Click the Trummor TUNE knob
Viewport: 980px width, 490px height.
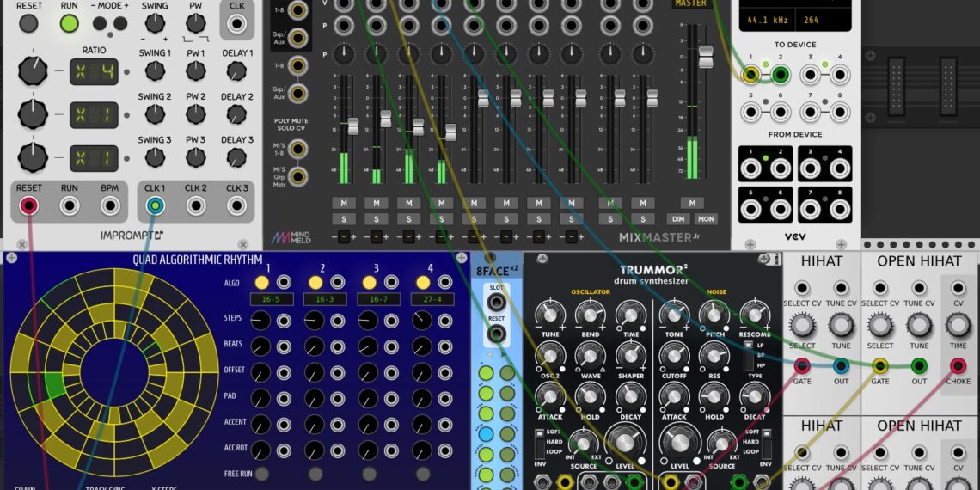pyautogui.click(x=548, y=315)
